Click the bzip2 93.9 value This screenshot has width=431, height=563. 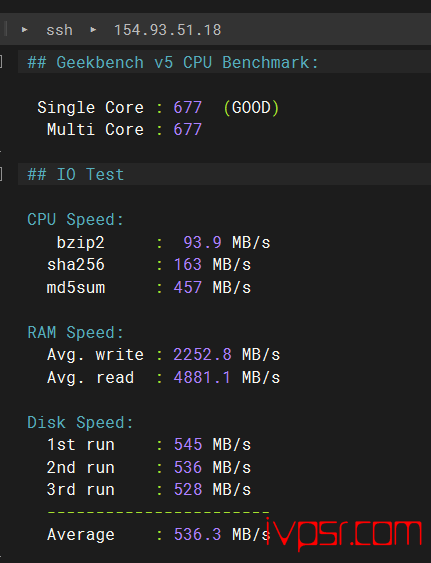coord(202,242)
